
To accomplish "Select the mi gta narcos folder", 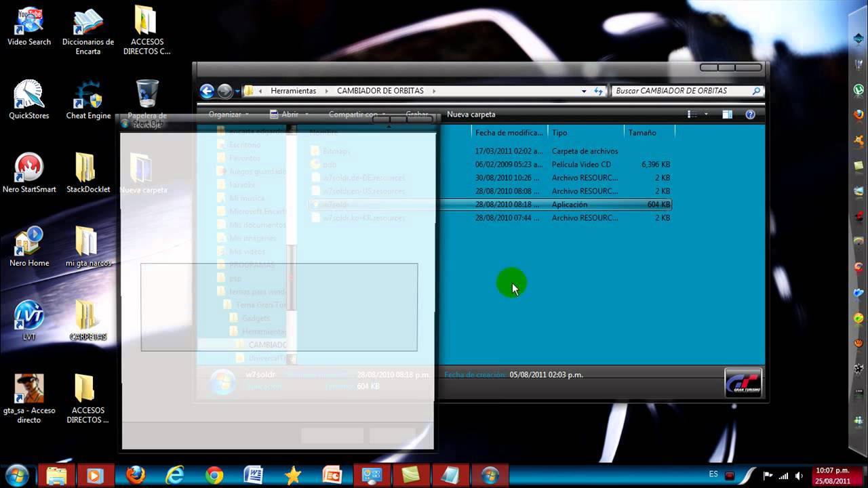I will (x=88, y=247).
